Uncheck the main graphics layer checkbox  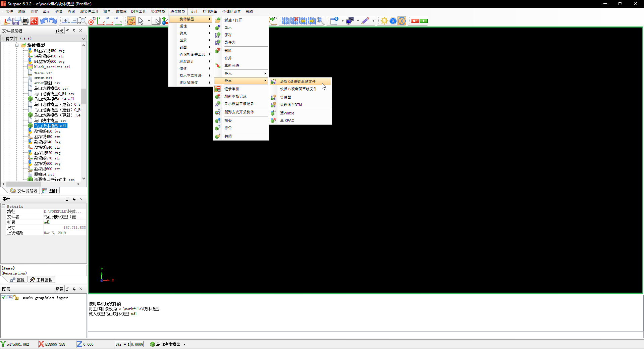point(4,297)
